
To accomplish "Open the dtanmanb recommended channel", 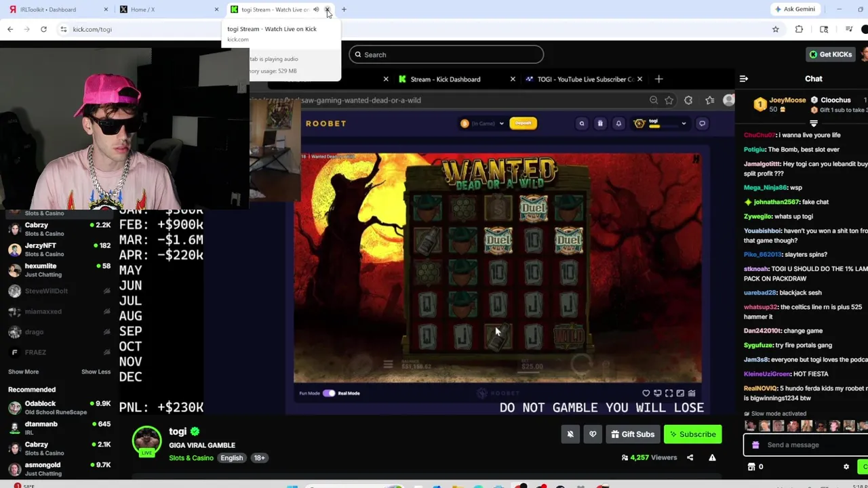I will point(59,428).
